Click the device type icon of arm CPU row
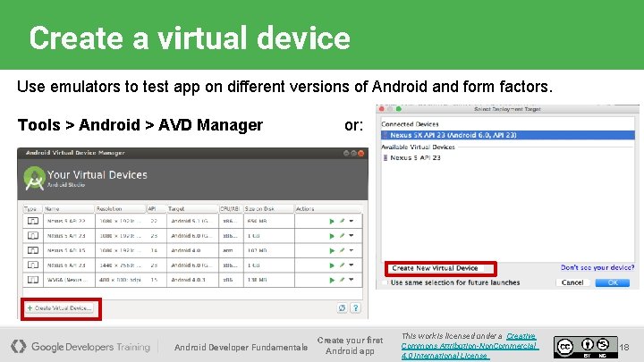The height and width of the screenshot is (362, 644). pos(33,250)
